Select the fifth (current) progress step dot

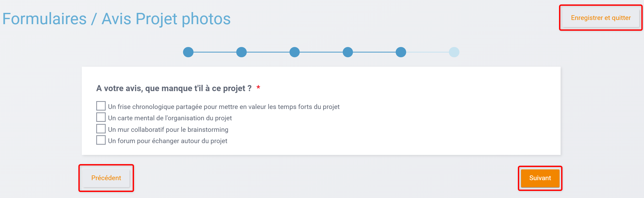tap(401, 52)
